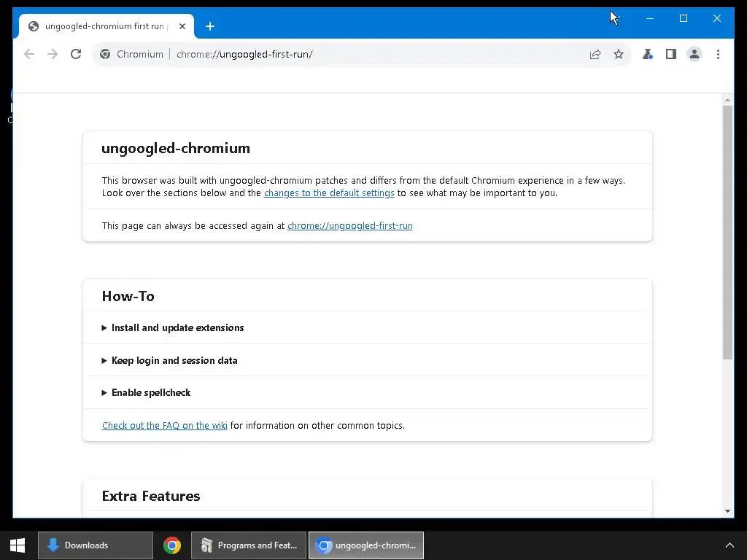This screenshot has width=747, height=560.
Task: Open the profile avatar menu
Action: click(694, 54)
